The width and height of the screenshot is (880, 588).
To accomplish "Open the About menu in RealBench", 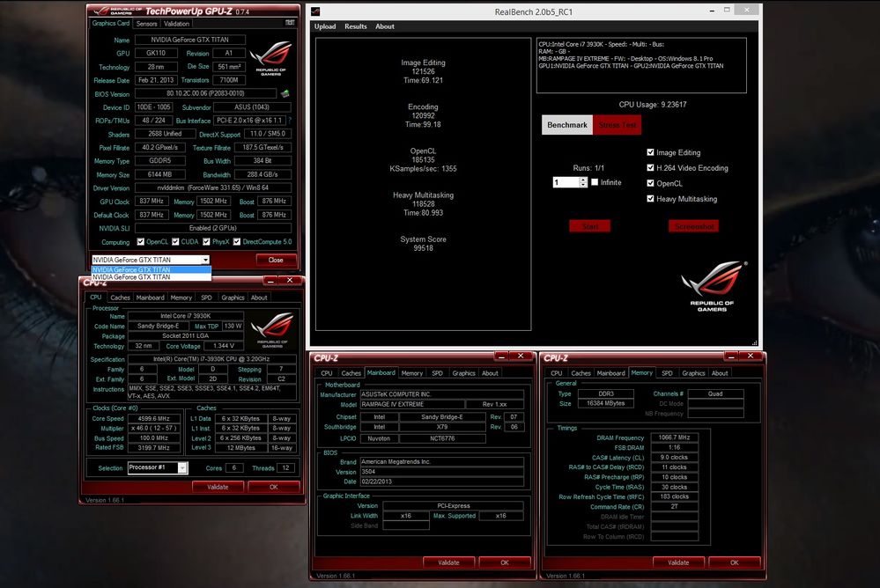I will click(x=385, y=26).
